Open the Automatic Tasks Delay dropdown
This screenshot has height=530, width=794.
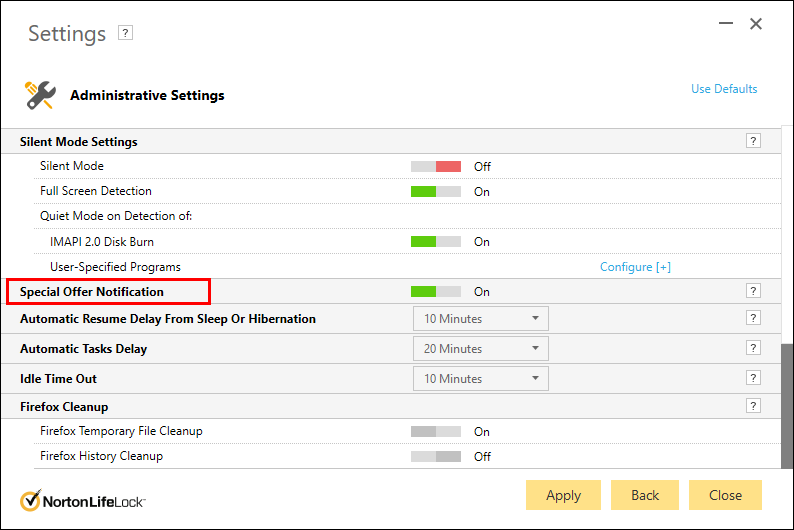point(480,349)
